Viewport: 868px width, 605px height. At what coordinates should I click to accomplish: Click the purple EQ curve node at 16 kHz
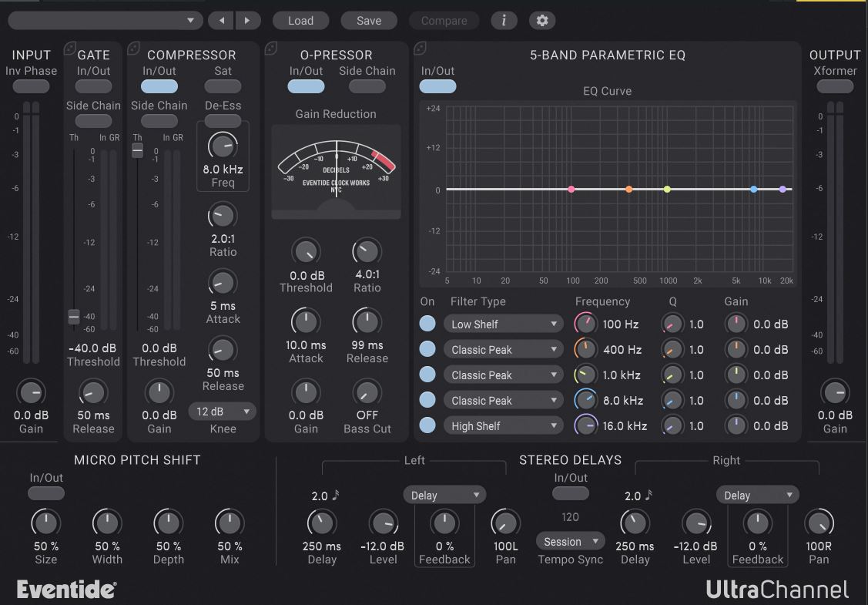click(783, 190)
